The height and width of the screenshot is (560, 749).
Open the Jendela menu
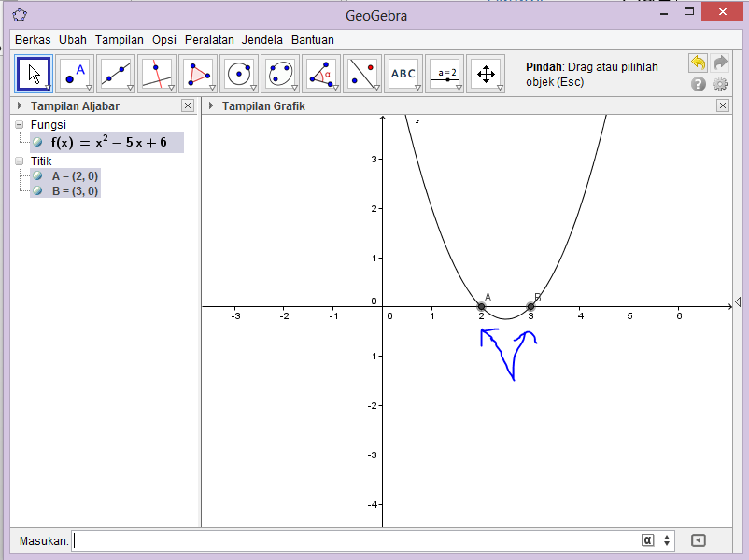(x=262, y=39)
